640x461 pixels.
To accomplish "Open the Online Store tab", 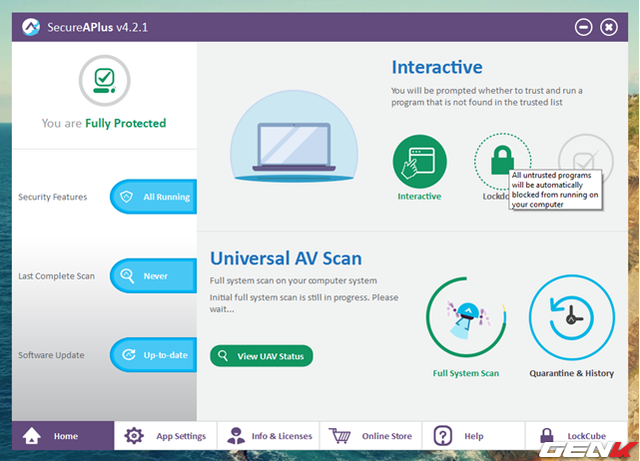I will [x=371, y=436].
